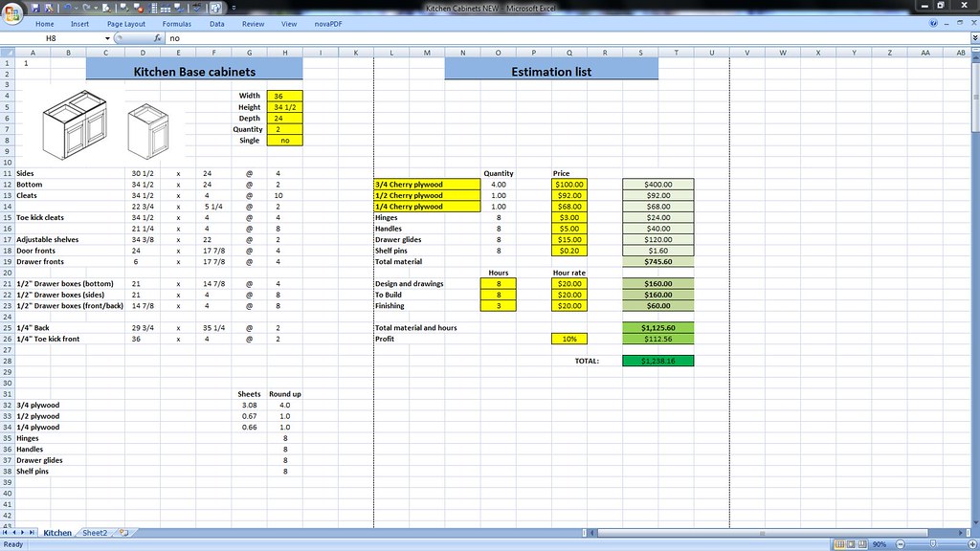This screenshot has width=980, height=551.
Task: Click Zoom Out minus button in status bar
Action: pyautogui.click(x=901, y=544)
